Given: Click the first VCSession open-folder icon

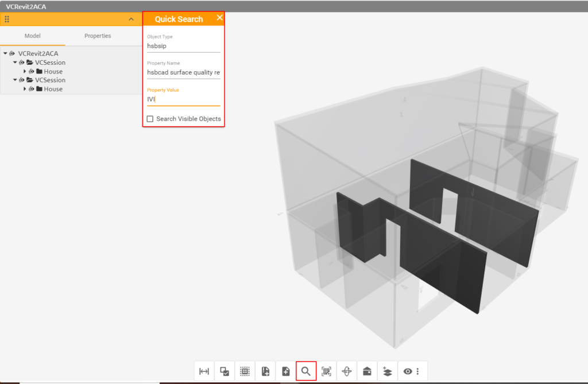Looking at the screenshot, I should (x=30, y=62).
